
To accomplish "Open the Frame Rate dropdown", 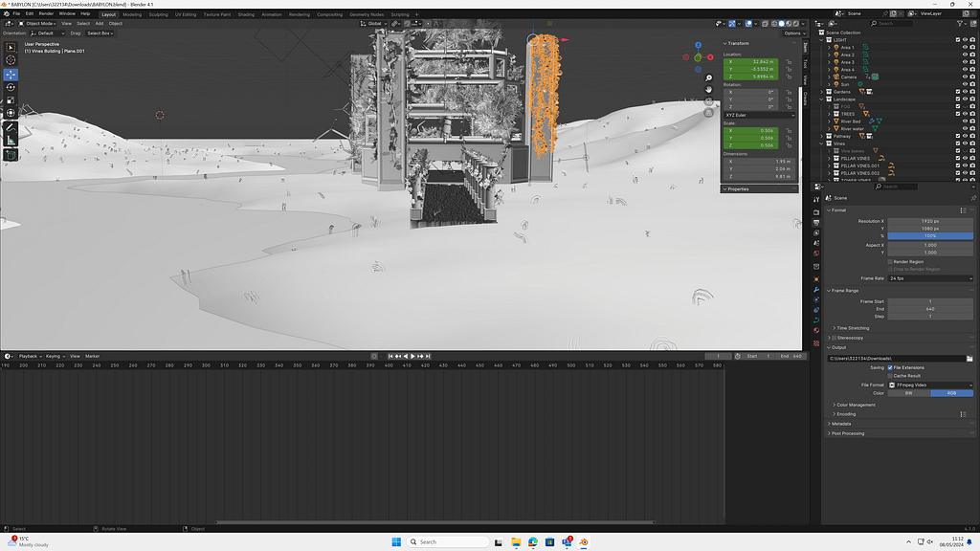I will point(930,278).
